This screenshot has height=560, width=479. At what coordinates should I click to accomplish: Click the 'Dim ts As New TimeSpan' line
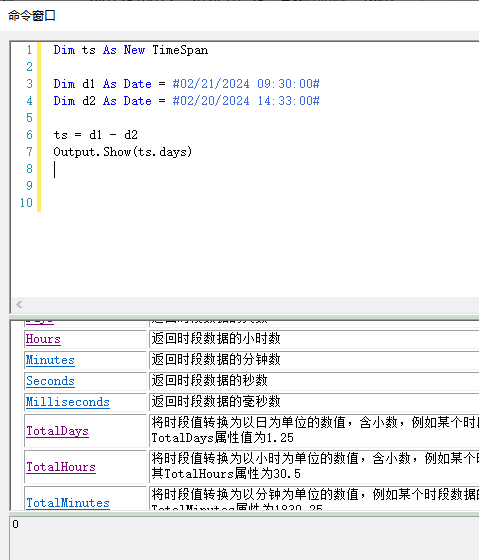(x=131, y=50)
